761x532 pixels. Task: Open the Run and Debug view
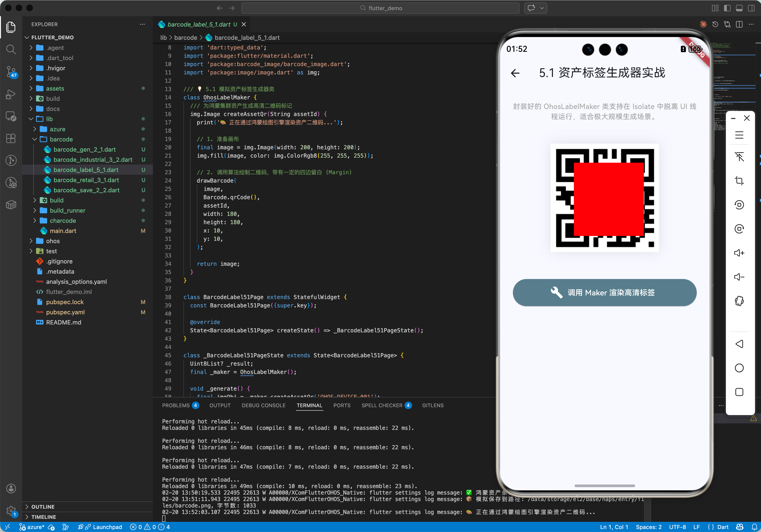point(11,94)
